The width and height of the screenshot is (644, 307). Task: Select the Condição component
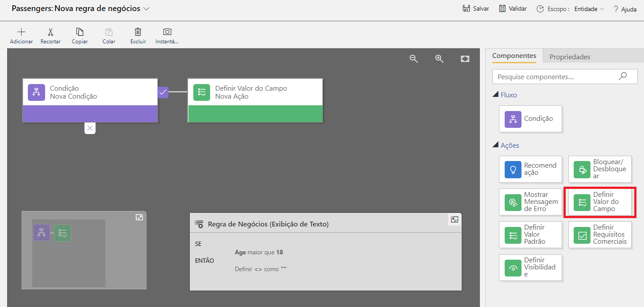pyautogui.click(x=530, y=119)
